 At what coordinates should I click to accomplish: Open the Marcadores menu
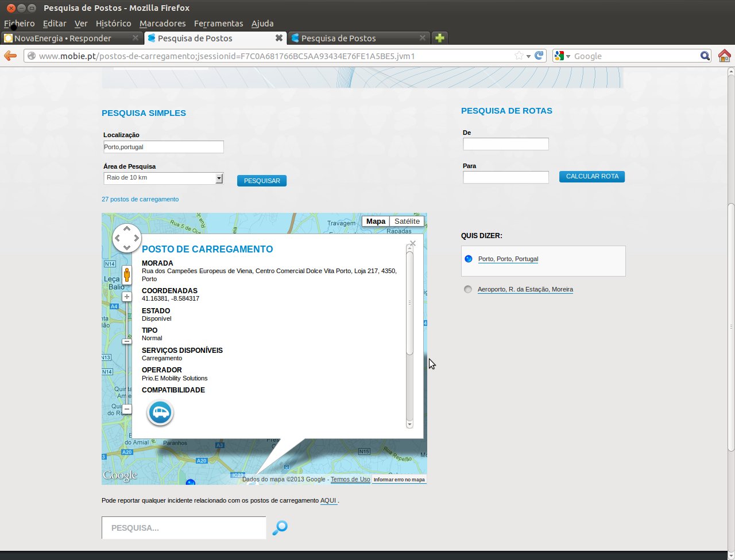[163, 24]
